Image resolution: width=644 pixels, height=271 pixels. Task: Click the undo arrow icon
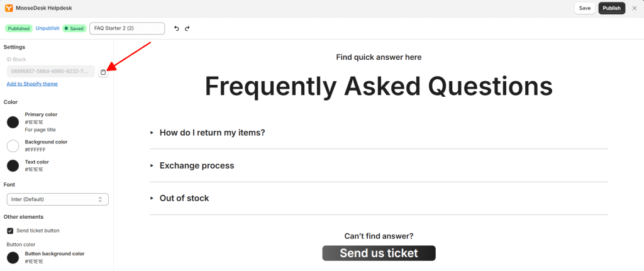[x=177, y=29]
